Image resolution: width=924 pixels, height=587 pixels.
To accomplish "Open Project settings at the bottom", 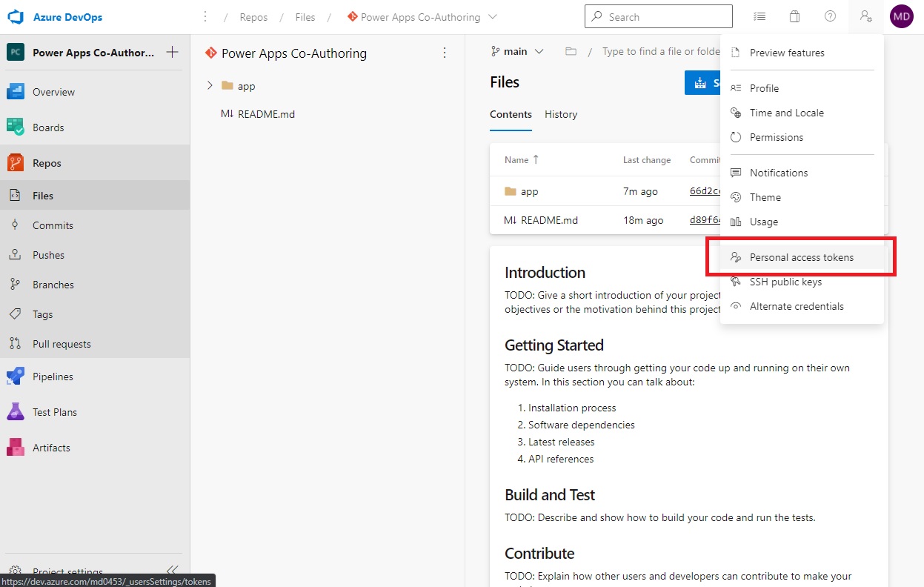I will [69, 569].
